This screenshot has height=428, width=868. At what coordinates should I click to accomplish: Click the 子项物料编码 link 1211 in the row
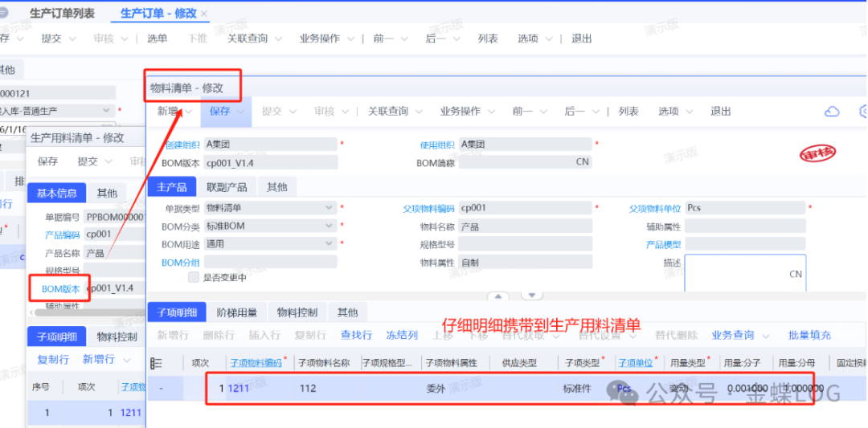(x=240, y=389)
